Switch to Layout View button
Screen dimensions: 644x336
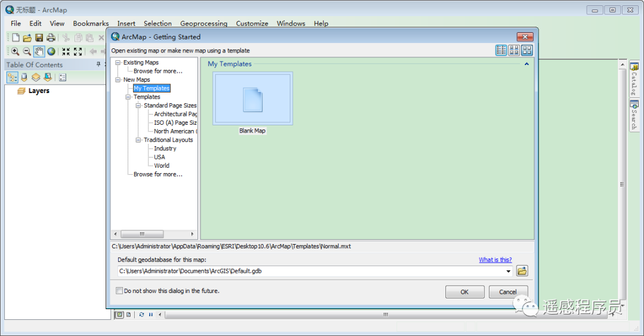pyautogui.click(x=129, y=315)
